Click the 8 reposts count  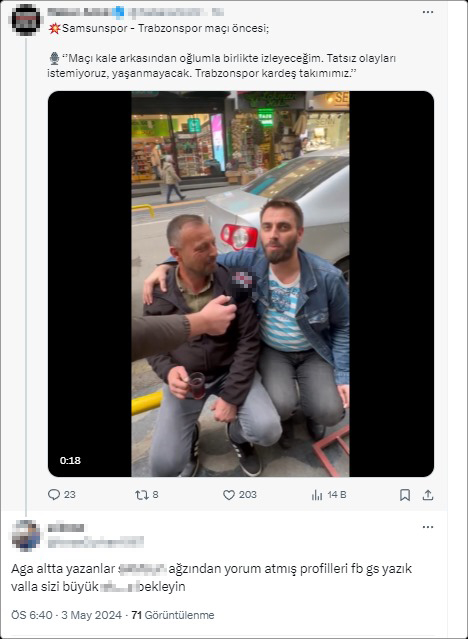[155, 495]
